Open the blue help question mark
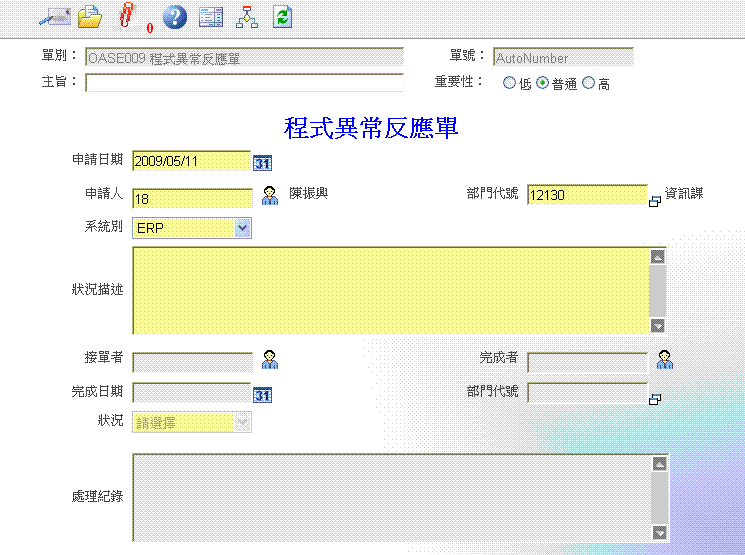This screenshot has width=745, height=555. coord(175,16)
